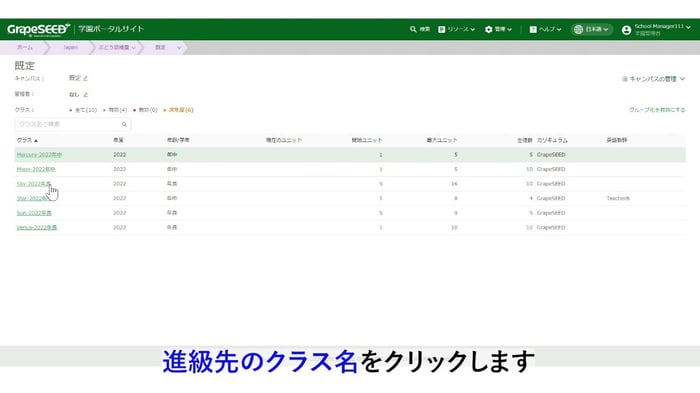
Task: Open the Sun-2022年長 class link
Action: coord(34,213)
